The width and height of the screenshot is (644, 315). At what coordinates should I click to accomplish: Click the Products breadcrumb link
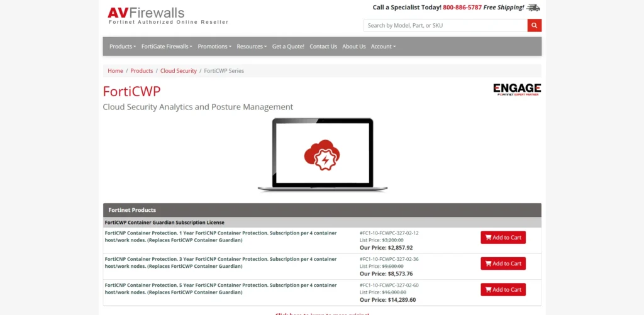(x=142, y=70)
